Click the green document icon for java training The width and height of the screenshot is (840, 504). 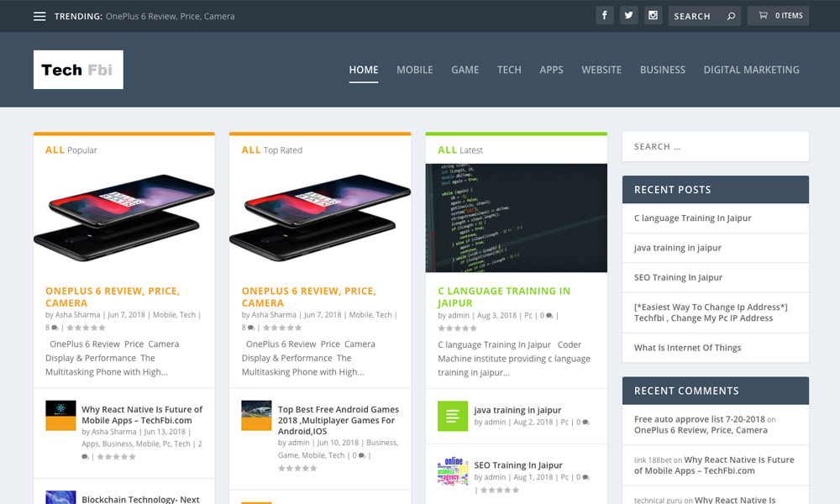[x=452, y=416]
